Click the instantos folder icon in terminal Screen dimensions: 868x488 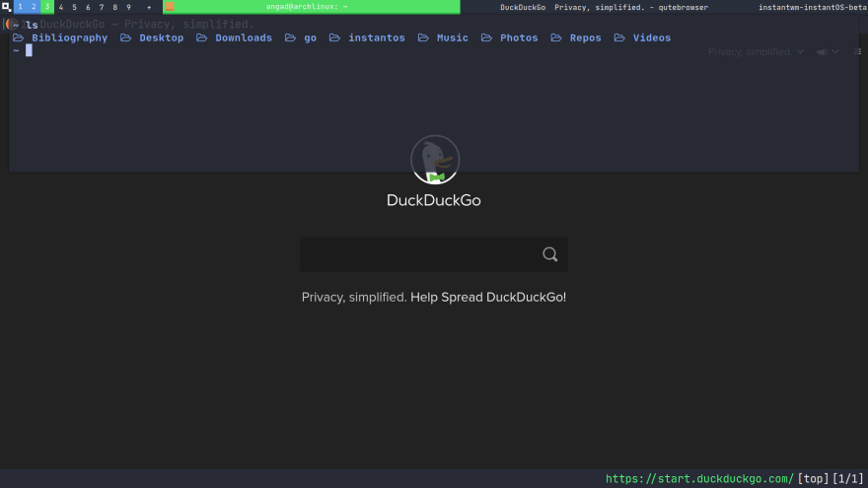coord(334,37)
